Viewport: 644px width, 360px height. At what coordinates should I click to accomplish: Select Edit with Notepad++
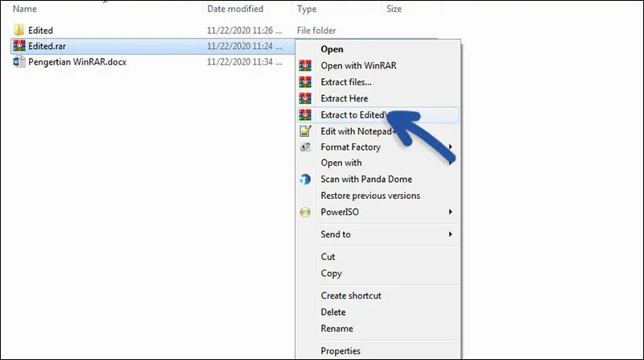(x=378, y=131)
